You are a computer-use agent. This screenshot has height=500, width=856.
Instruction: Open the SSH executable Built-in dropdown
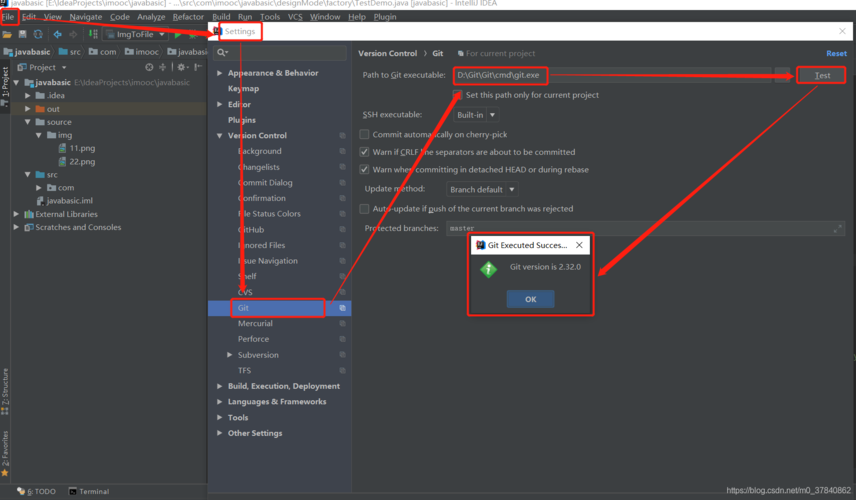tap(476, 115)
